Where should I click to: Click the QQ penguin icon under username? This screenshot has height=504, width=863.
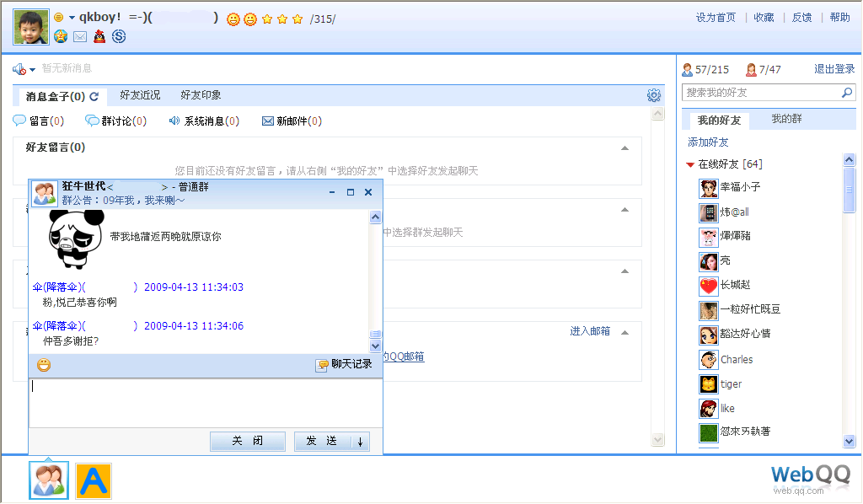(99, 36)
